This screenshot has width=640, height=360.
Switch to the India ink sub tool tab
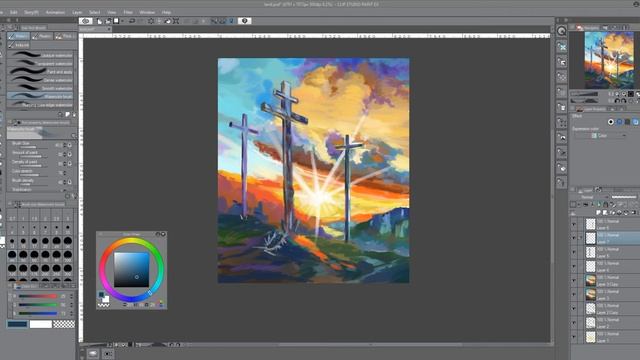pos(19,45)
